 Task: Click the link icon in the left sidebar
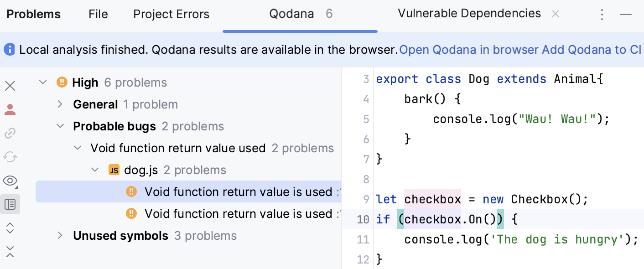point(10,133)
